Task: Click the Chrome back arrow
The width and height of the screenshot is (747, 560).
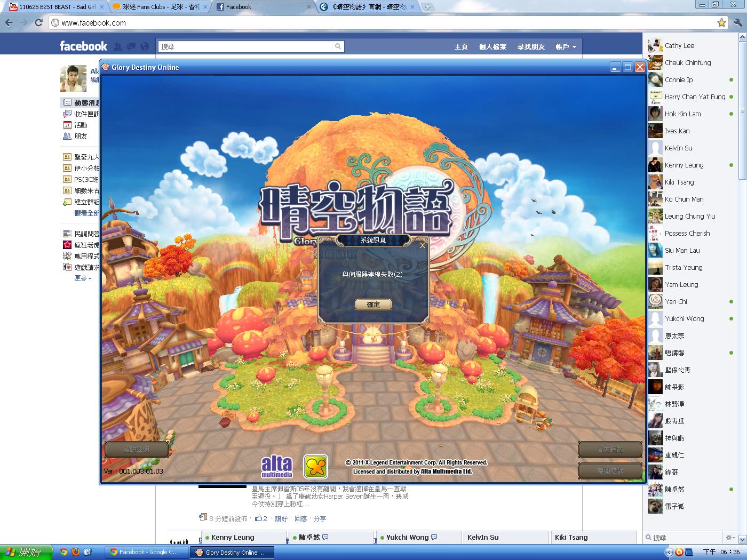Action: [x=9, y=22]
